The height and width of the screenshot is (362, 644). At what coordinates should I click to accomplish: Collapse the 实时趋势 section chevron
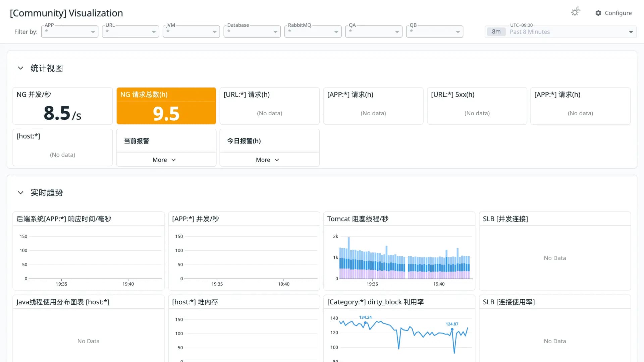20,193
